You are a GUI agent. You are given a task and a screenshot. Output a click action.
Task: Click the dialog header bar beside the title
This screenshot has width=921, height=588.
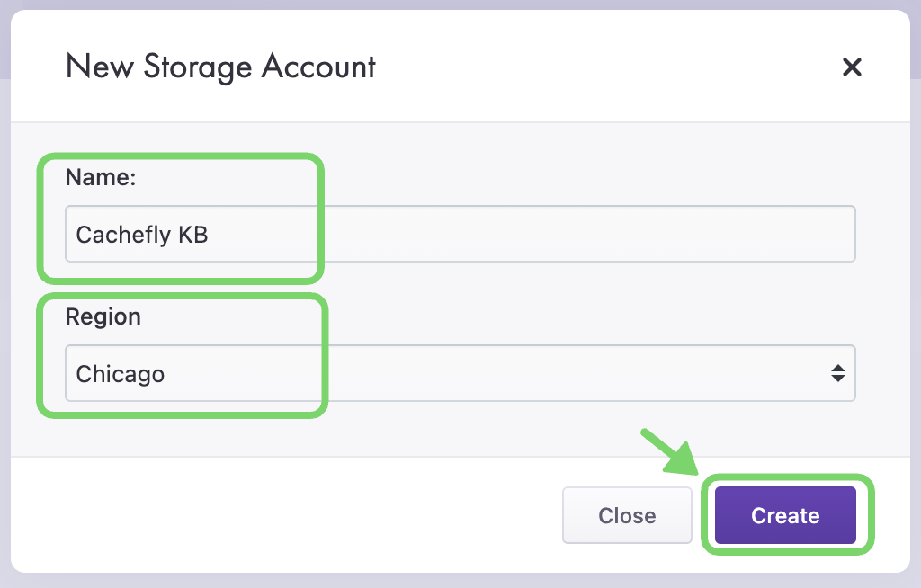[x=585, y=67]
